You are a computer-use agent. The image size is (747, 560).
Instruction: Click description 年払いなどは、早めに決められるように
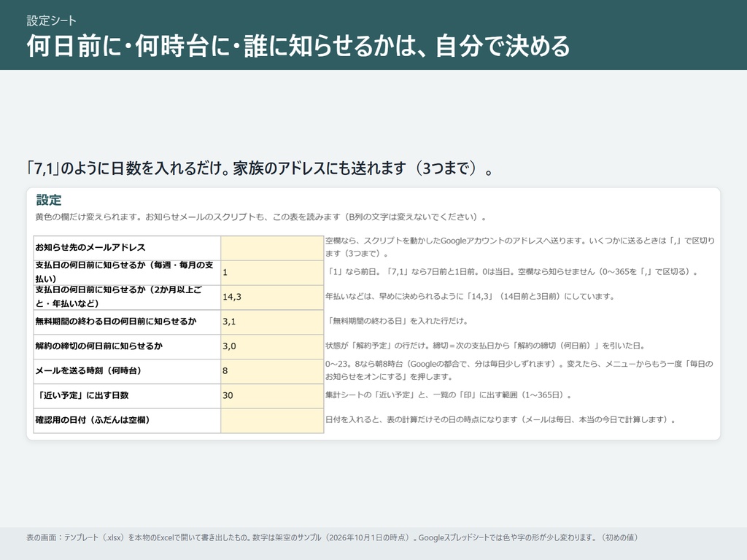coord(470,297)
